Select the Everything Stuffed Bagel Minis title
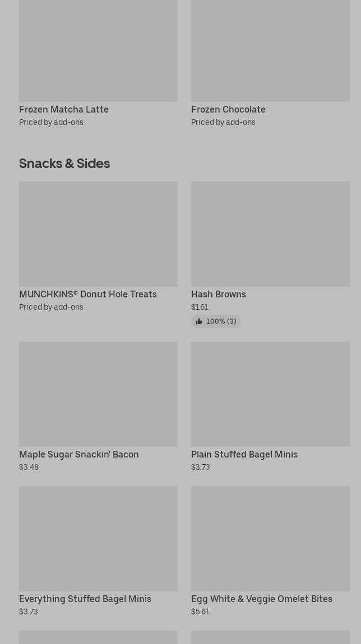The width and height of the screenshot is (361, 644). [85, 599]
